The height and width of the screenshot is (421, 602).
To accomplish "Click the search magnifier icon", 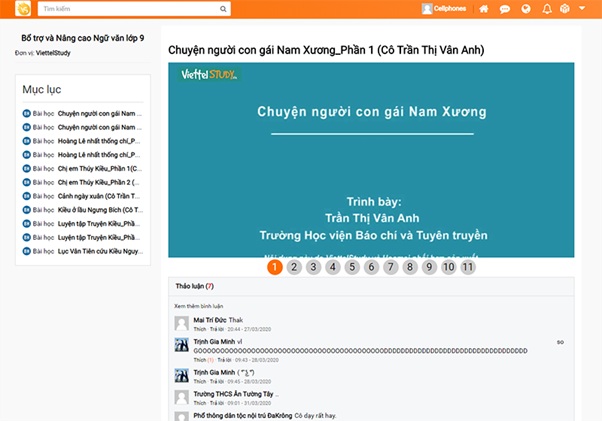I will (223, 9).
